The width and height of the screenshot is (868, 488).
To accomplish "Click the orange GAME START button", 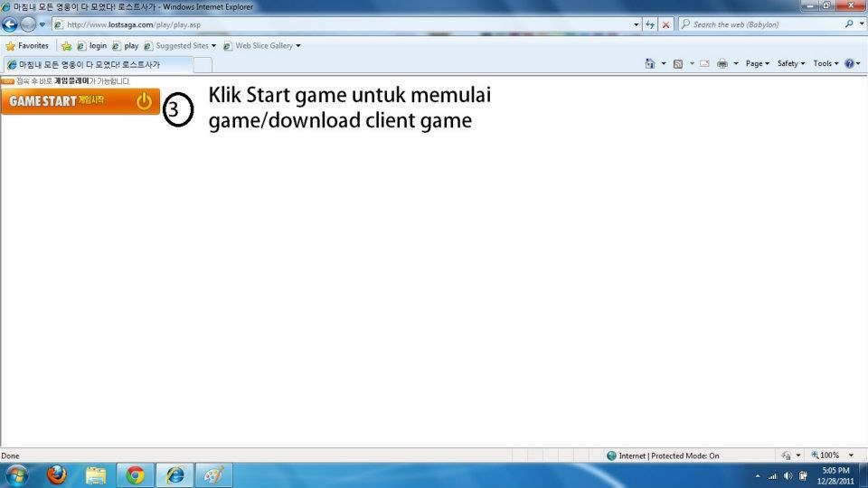I will click(x=80, y=101).
